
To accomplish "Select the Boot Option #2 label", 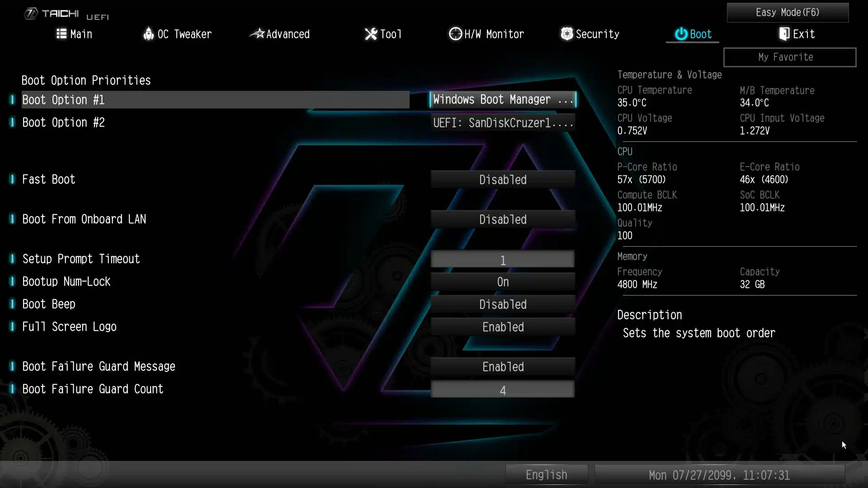I will coord(64,122).
